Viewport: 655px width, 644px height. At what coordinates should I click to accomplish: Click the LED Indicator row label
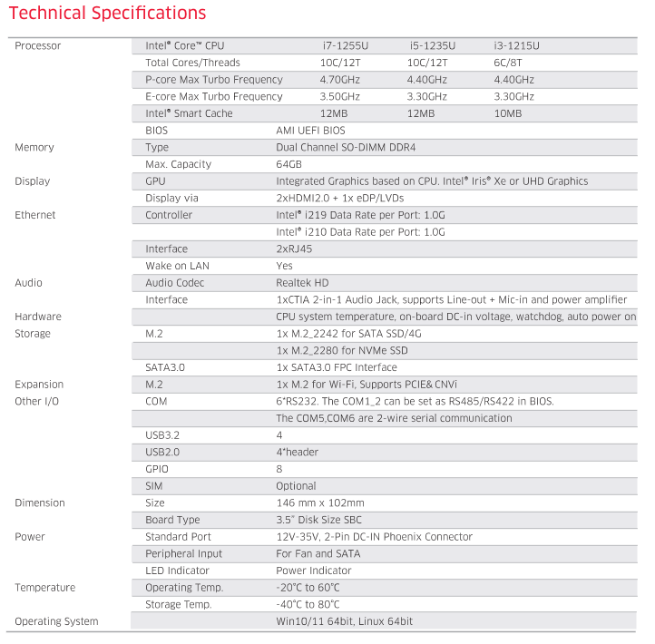[177, 571]
